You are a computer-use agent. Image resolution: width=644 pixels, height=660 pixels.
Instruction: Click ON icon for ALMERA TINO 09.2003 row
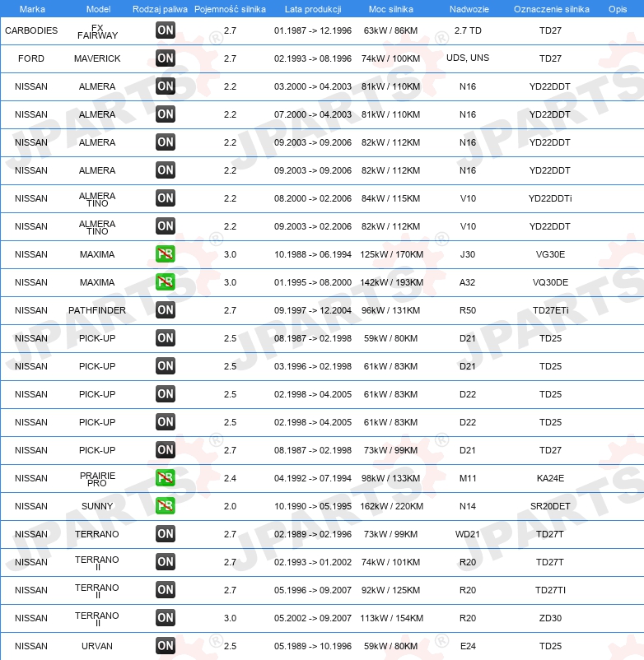(x=165, y=226)
